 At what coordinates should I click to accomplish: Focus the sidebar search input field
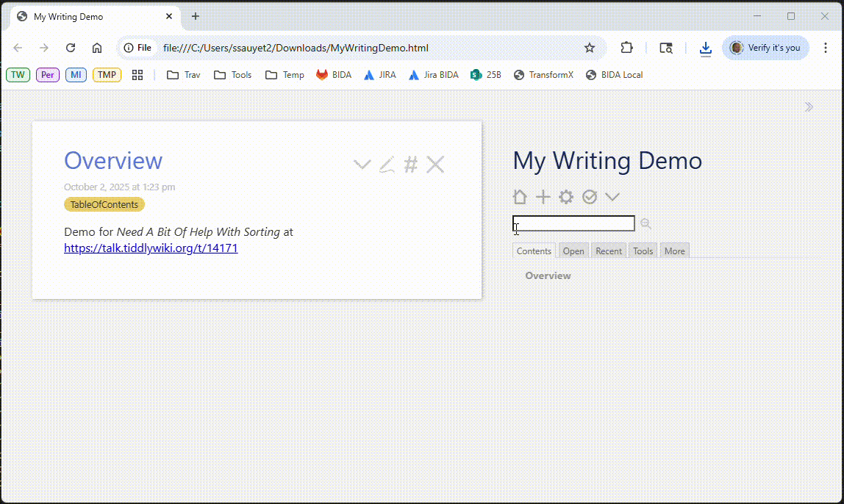[573, 223]
